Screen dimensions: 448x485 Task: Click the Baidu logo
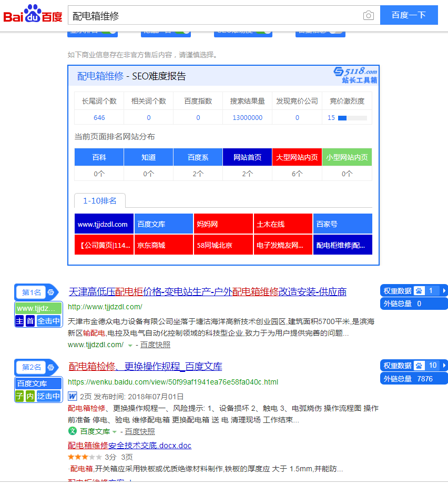click(x=33, y=14)
